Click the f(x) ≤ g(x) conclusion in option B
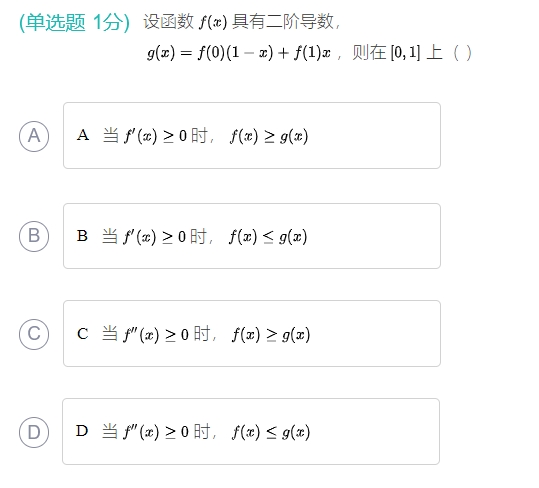The width and height of the screenshot is (539, 488). coord(268,237)
